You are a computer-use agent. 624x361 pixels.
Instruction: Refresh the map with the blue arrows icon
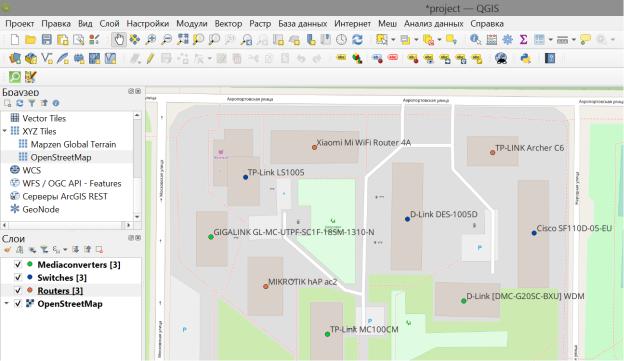357,39
